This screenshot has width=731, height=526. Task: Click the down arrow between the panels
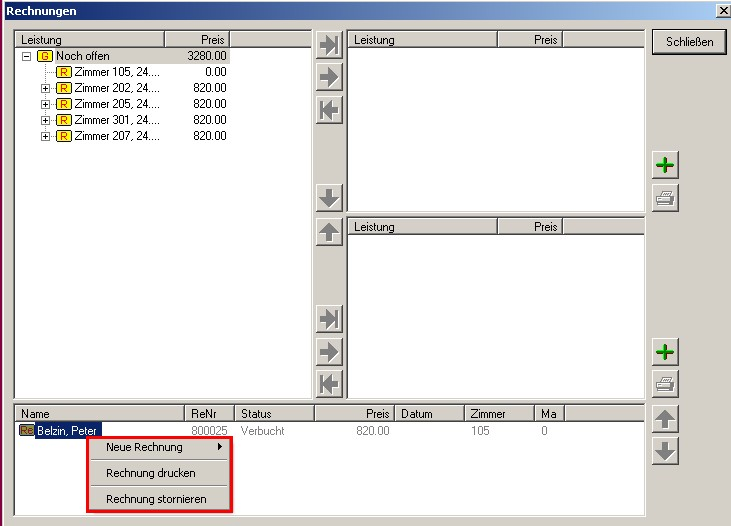tap(329, 198)
